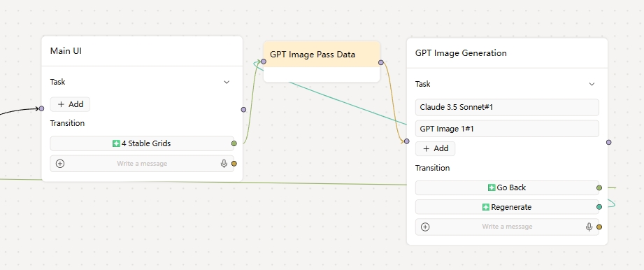Click the left input port of Main UI node
The height and width of the screenshot is (270, 644).
click(41, 108)
